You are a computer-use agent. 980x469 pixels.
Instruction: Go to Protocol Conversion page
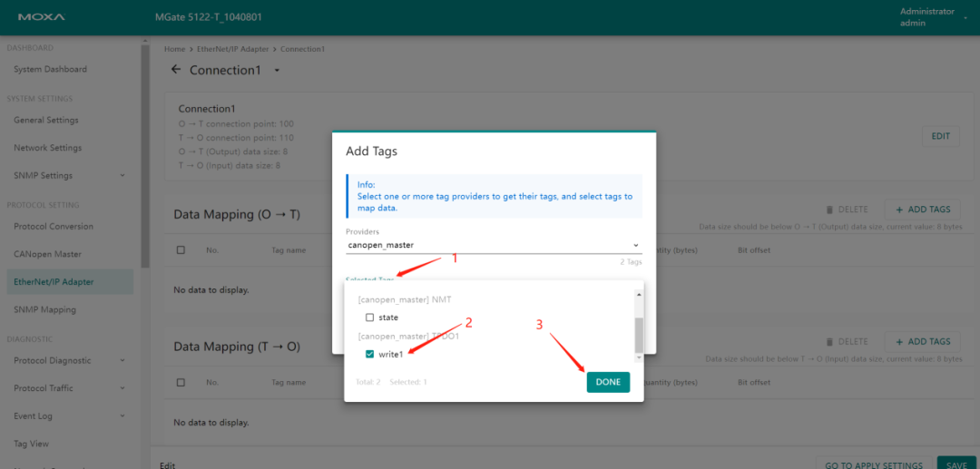click(54, 226)
